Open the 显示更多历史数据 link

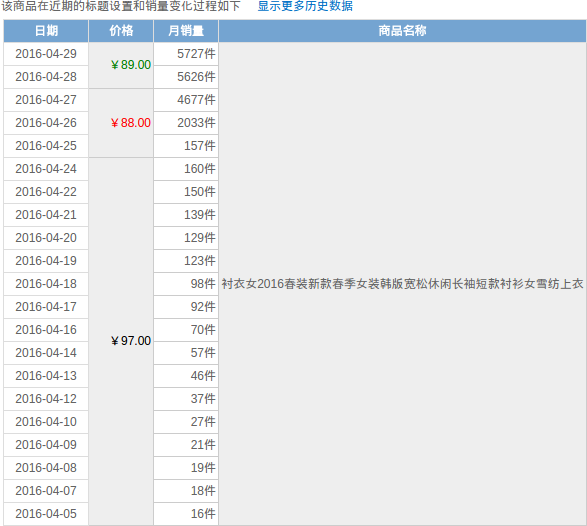pos(305,6)
